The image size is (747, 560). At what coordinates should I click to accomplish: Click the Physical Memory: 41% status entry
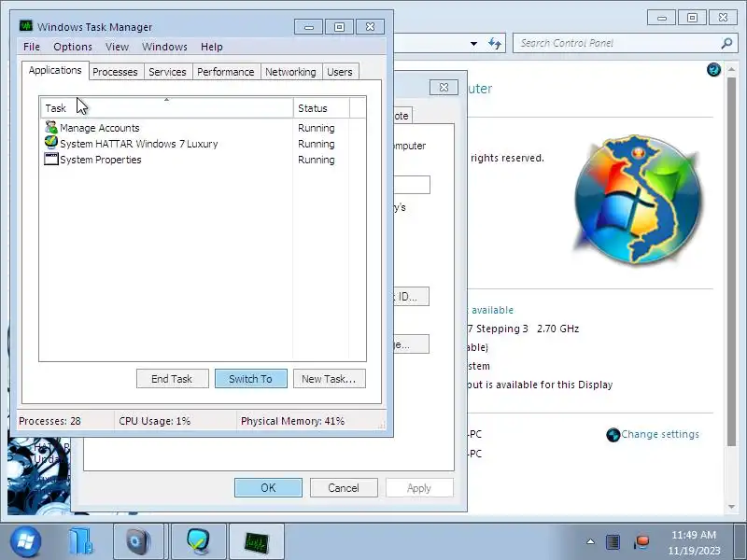(292, 421)
